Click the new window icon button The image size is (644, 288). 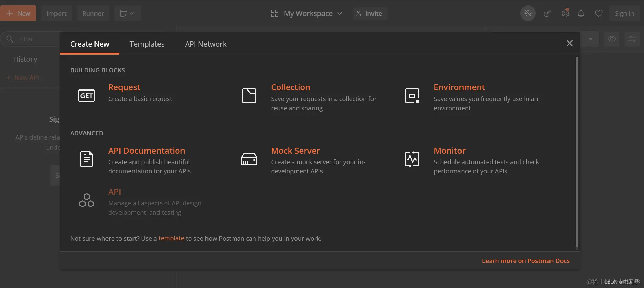(x=127, y=13)
